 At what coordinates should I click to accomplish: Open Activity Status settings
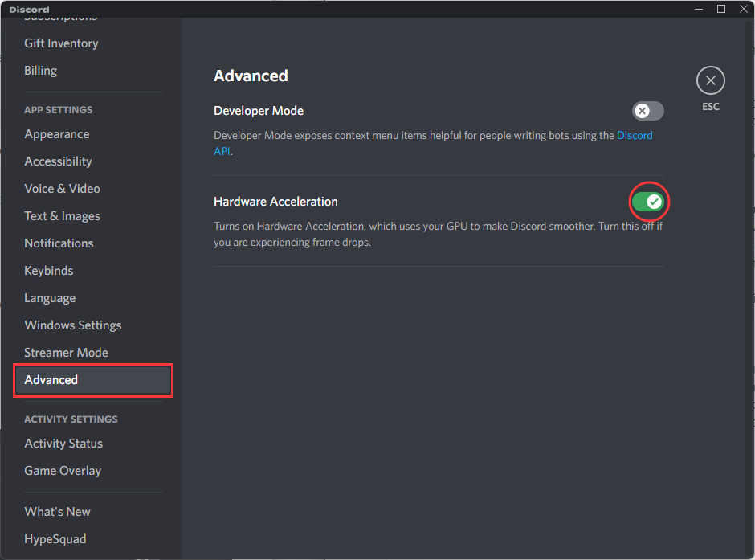(x=63, y=444)
